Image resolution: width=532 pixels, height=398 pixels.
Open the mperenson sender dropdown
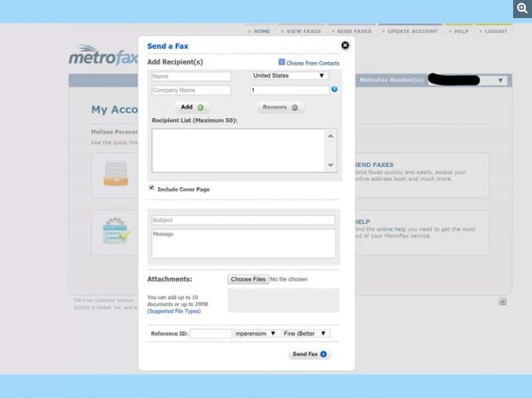click(x=255, y=334)
